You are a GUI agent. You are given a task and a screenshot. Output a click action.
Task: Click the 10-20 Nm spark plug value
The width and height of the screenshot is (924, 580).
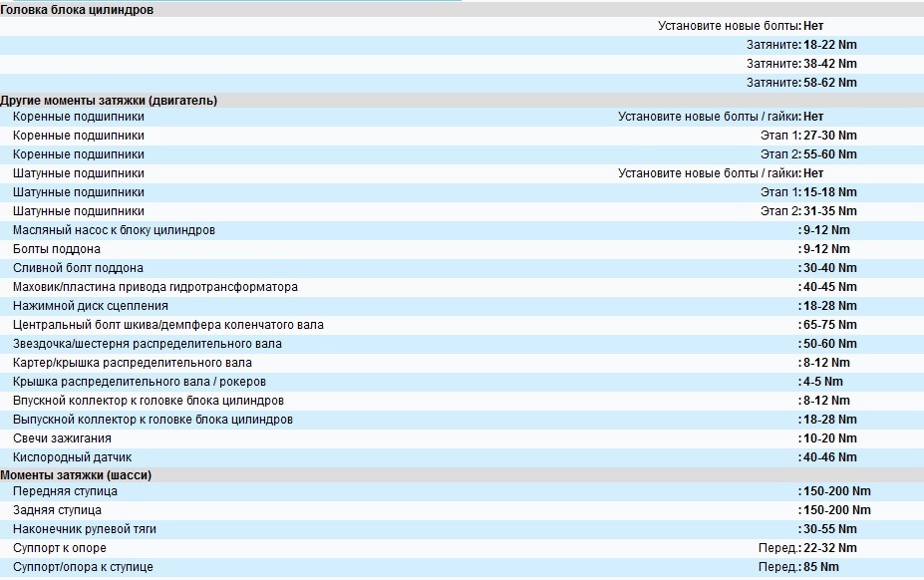[x=829, y=437]
